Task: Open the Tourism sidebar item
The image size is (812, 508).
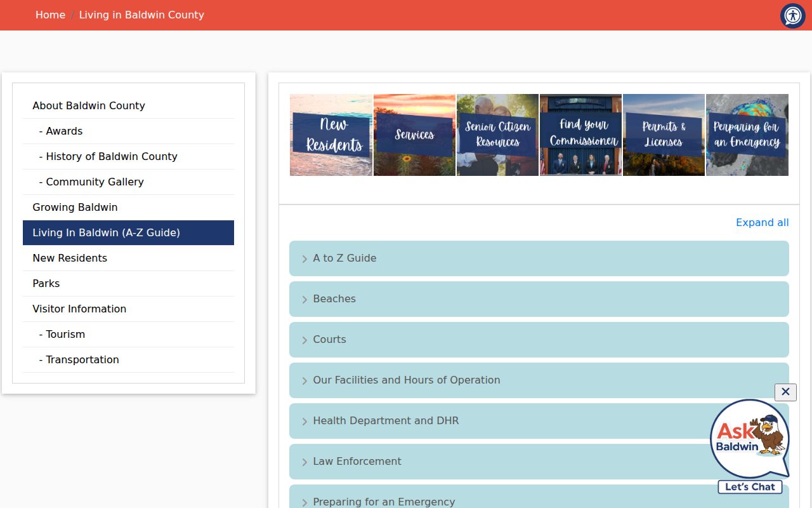Action: click(x=128, y=335)
